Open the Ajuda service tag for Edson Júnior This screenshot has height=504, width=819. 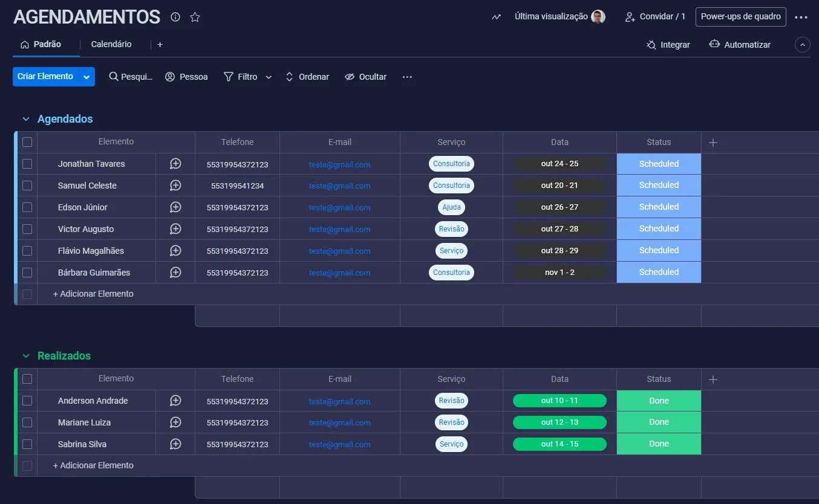pos(451,207)
